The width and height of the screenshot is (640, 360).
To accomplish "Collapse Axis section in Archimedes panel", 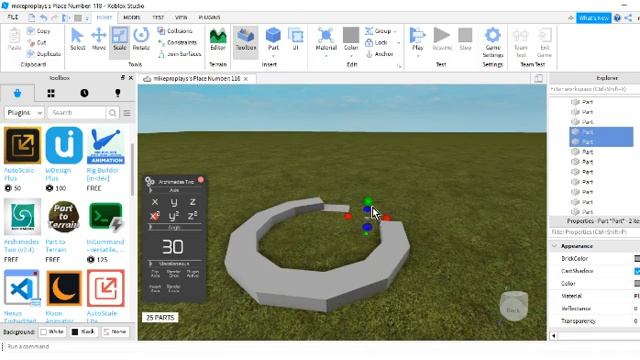I will tap(151, 190).
